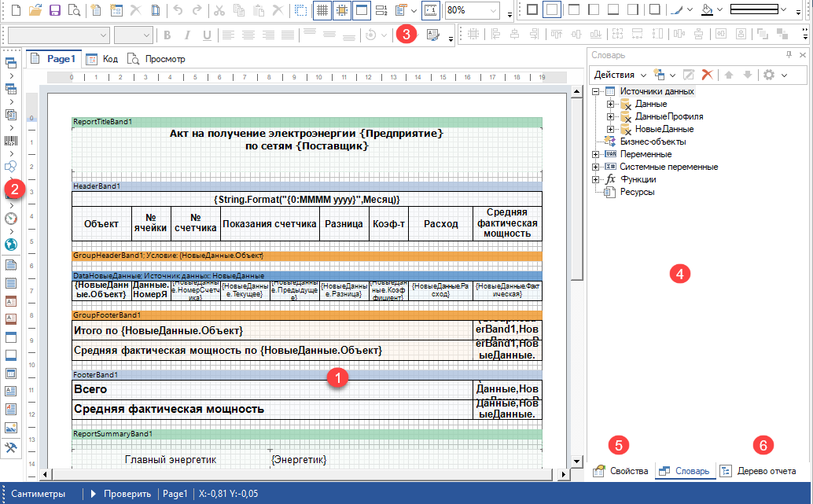Viewport: 813px width, 504px height.
Task: Toggle Align to Grid button
Action: pos(342,10)
